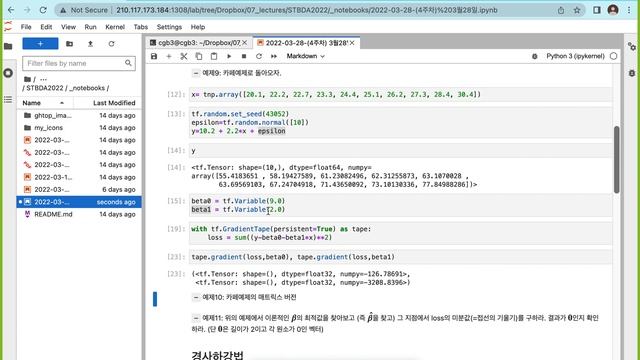Image resolution: width=640 pixels, height=360 pixels.
Task: Click into cell 15 with beta0 Variable
Action: coord(401,205)
